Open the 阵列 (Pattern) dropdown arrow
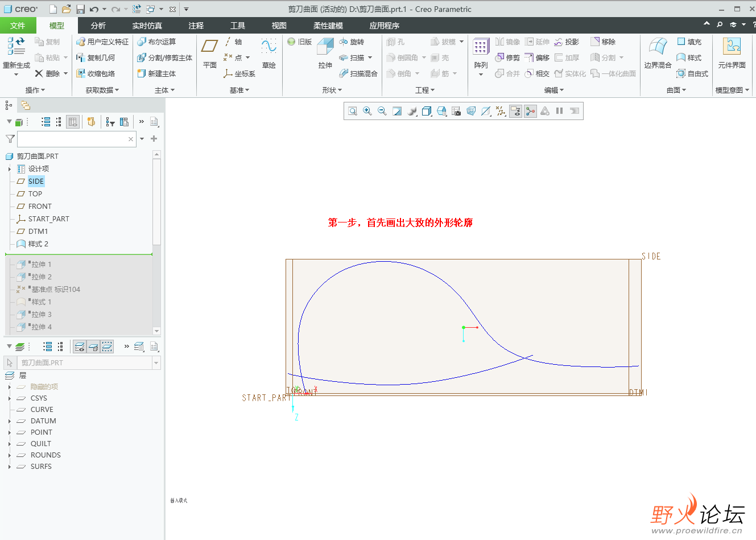 click(481, 75)
